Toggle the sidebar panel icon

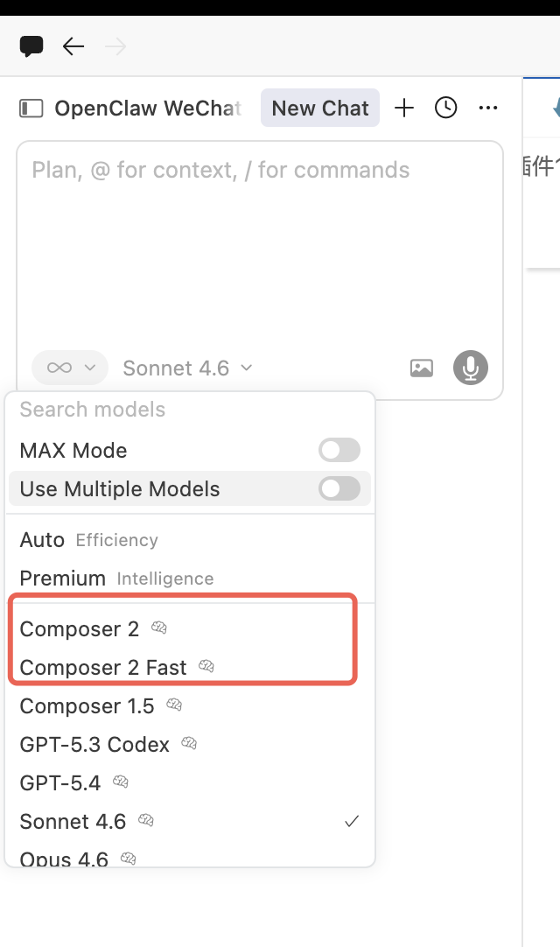coord(31,109)
